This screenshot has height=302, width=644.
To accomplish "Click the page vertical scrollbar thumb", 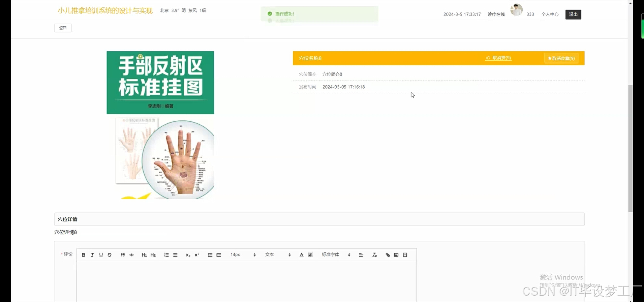I will 630,148.
